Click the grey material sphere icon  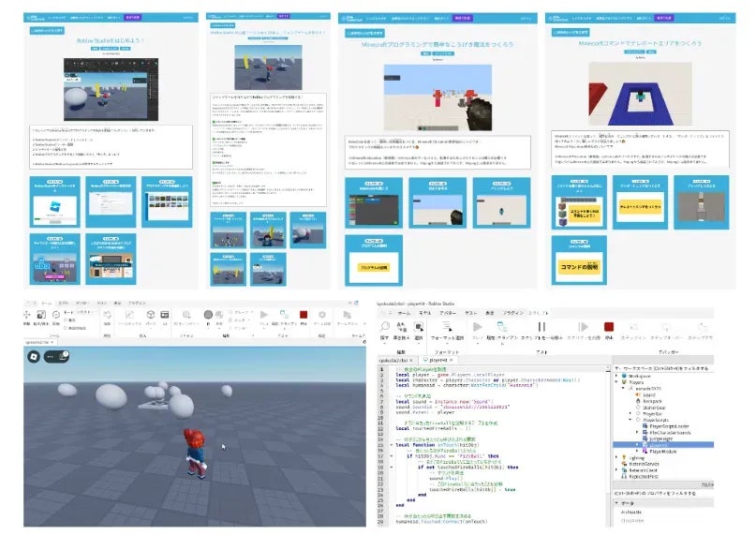208,315
